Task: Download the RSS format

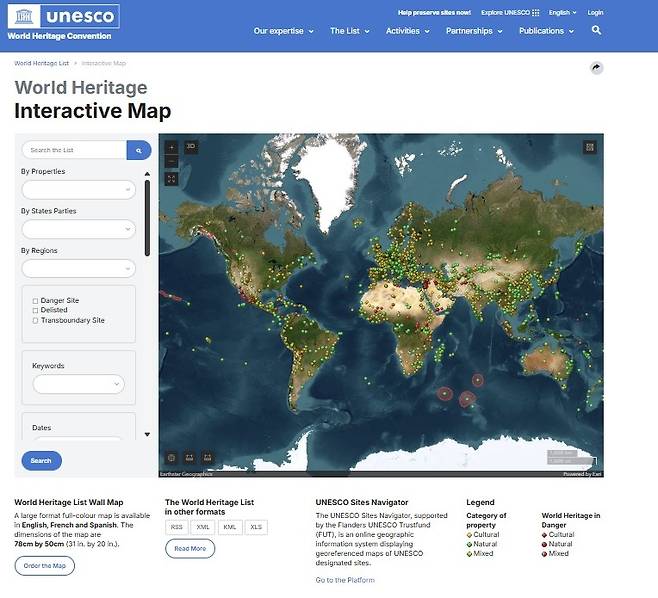Action: [x=177, y=527]
